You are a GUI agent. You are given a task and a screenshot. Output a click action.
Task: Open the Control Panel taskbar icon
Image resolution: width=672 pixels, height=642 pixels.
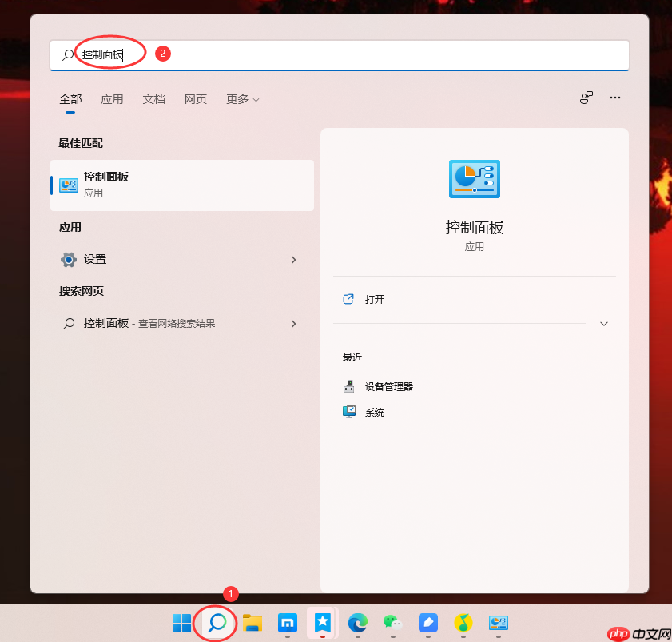[499, 623]
